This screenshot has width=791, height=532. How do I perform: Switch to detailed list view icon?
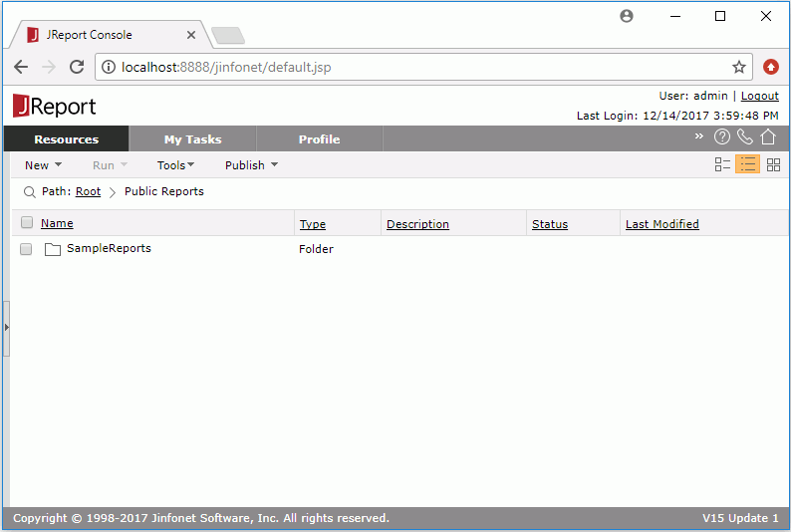[722, 164]
